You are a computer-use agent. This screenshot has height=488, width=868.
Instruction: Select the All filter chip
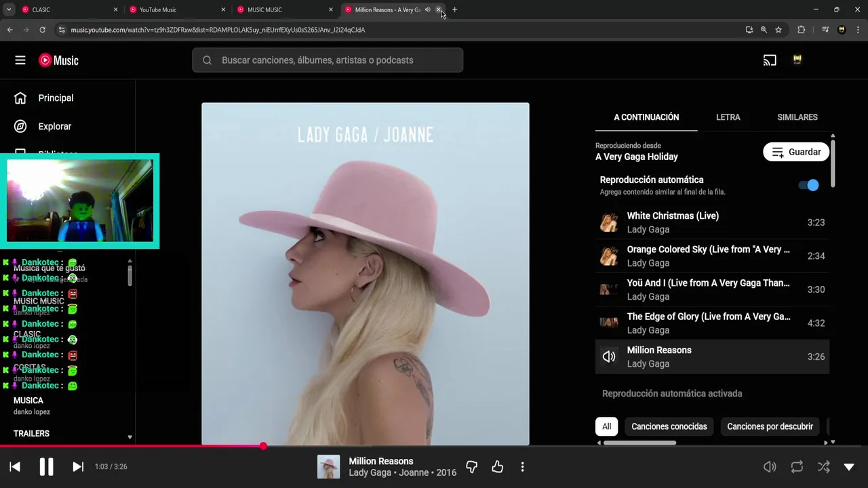[x=606, y=426]
